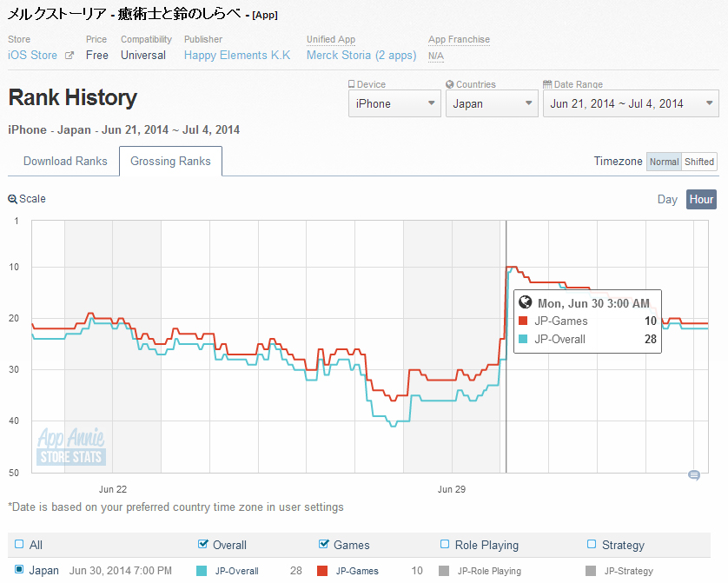The image size is (728, 583).
Task: Select the Grossing Ranks tab
Action: [170, 161]
